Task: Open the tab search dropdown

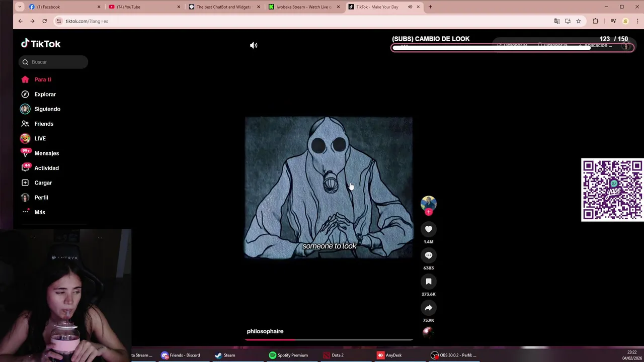Action: pos(19,7)
